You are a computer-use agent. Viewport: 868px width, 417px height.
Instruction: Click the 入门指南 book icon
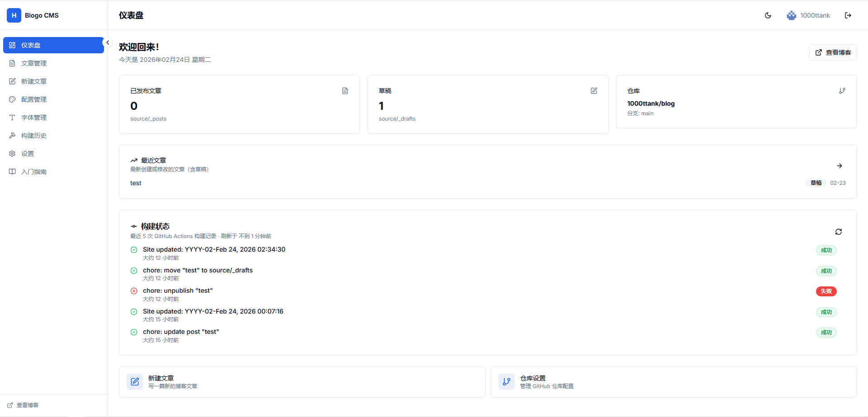click(12, 171)
